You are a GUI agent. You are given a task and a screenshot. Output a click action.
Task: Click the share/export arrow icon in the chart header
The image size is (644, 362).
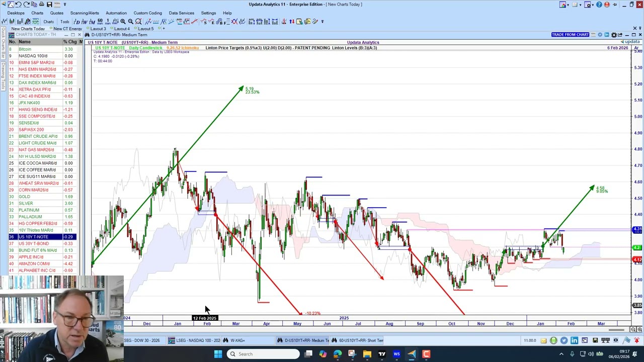tap(620, 35)
